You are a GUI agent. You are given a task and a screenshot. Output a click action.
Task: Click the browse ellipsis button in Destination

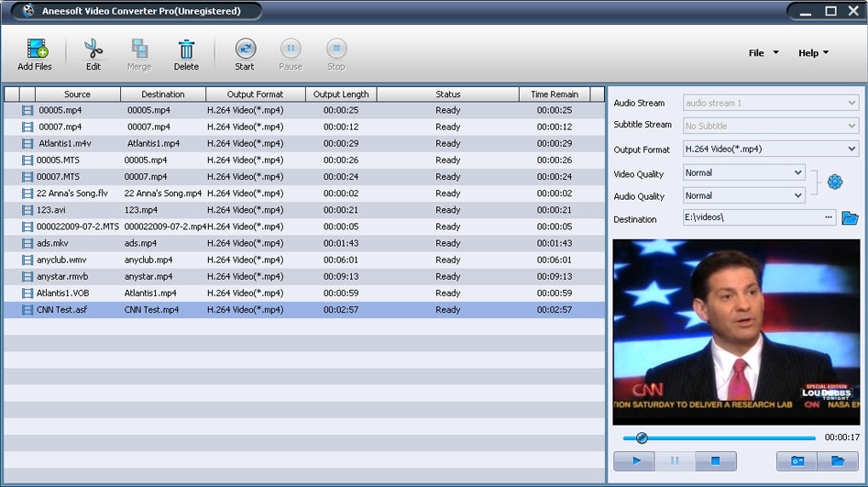click(x=830, y=217)
